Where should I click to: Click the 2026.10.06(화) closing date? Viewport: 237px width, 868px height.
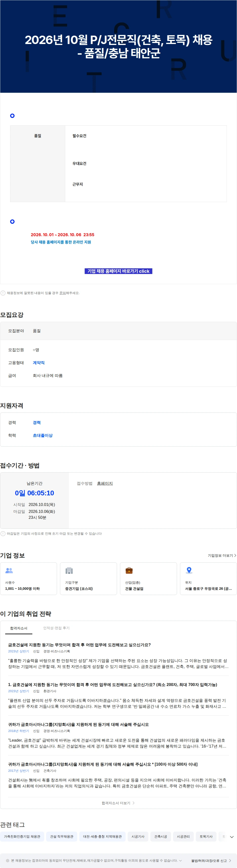[42, 511]
